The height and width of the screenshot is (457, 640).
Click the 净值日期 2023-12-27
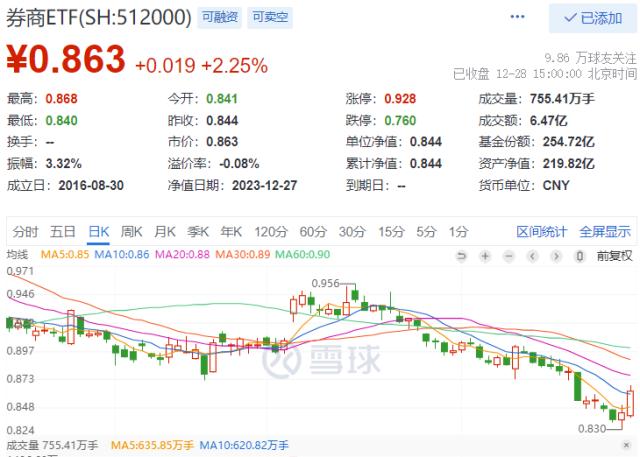pyautogui.click(x=264, y=186)
